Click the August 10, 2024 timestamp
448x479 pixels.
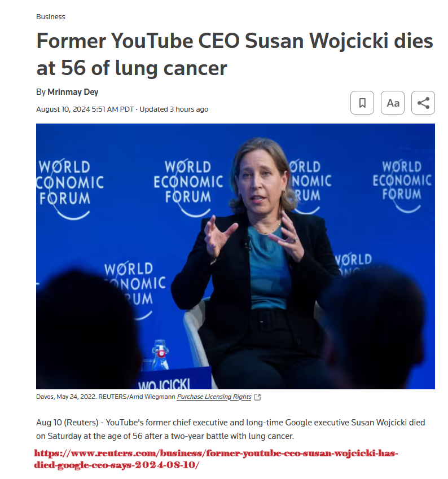85,109
